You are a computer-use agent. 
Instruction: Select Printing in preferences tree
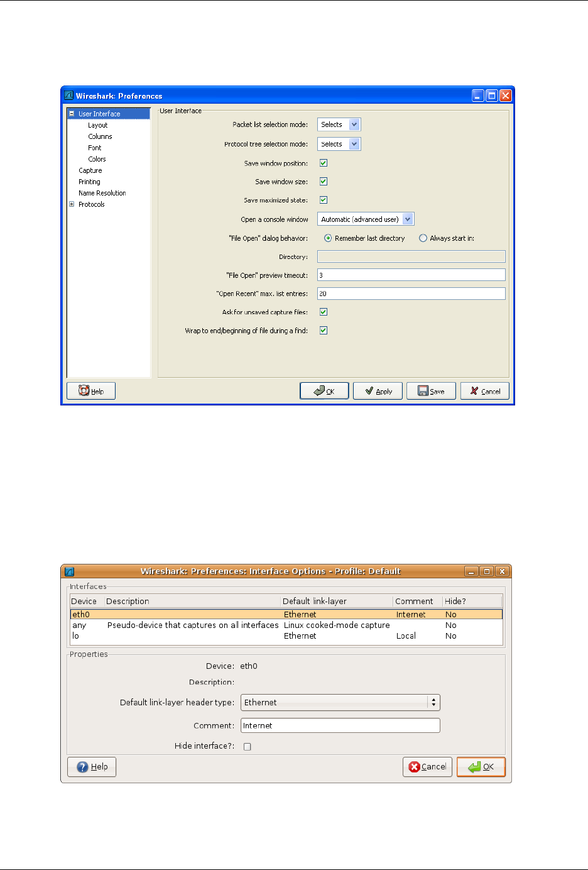tap(89, 182)
